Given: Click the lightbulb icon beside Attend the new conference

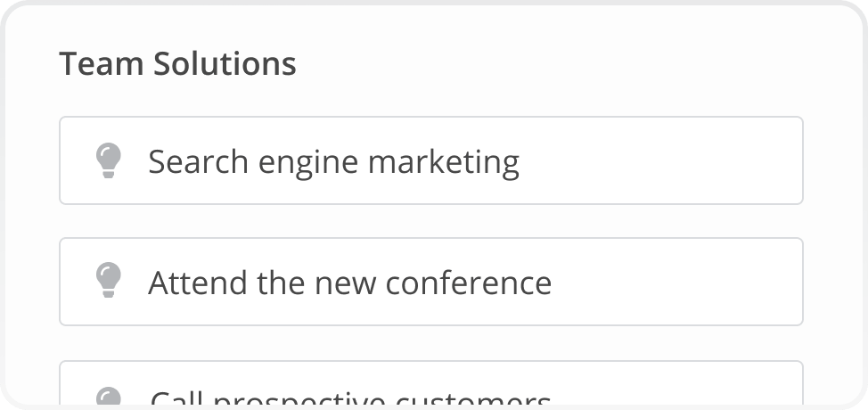Looking at the screenshot, I should [109, 280].
